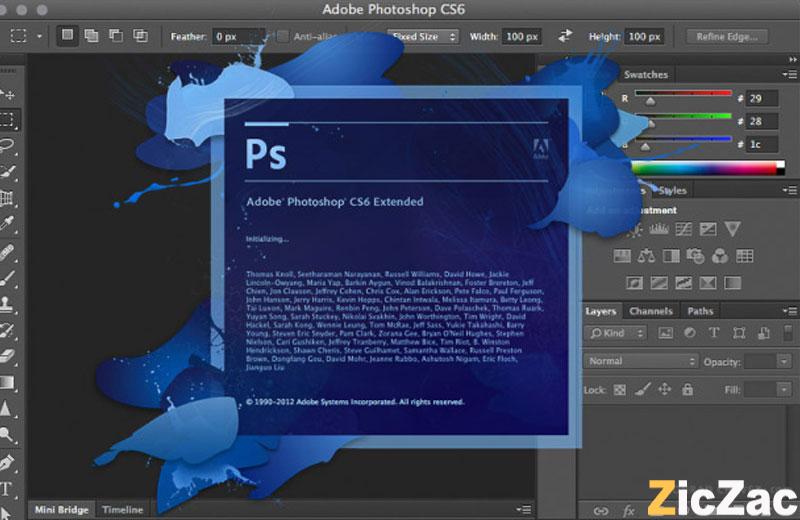Filter layers by type (T) icon
800x520 pixels.
(714, 333)
